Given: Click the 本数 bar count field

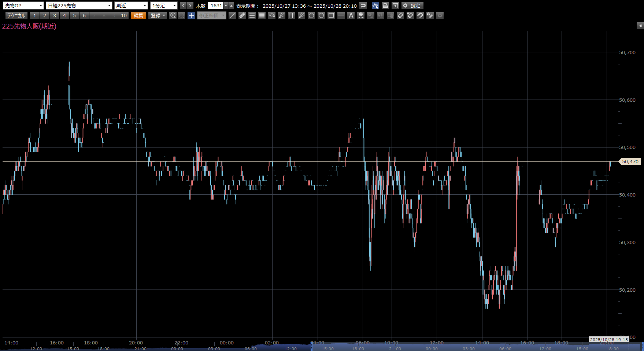Looking at the screenshot, I should (x=216, y=5).
